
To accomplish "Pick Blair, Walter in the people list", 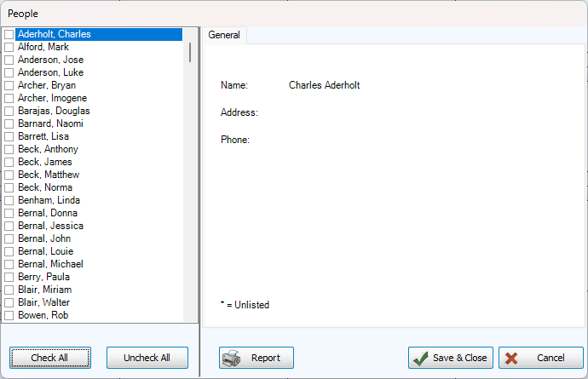I will [x=43, y=303].
